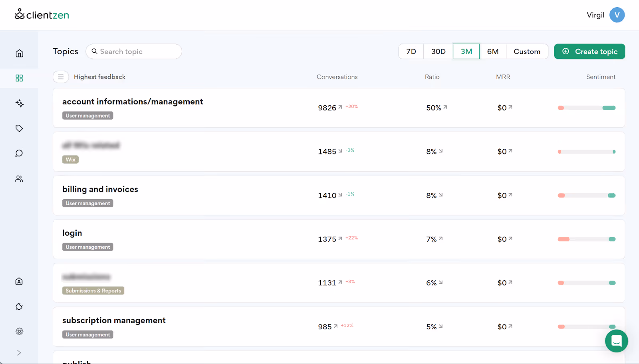Open the Customers people icon in sidebar
639x364 pixels.
click(x=19, y=178)
